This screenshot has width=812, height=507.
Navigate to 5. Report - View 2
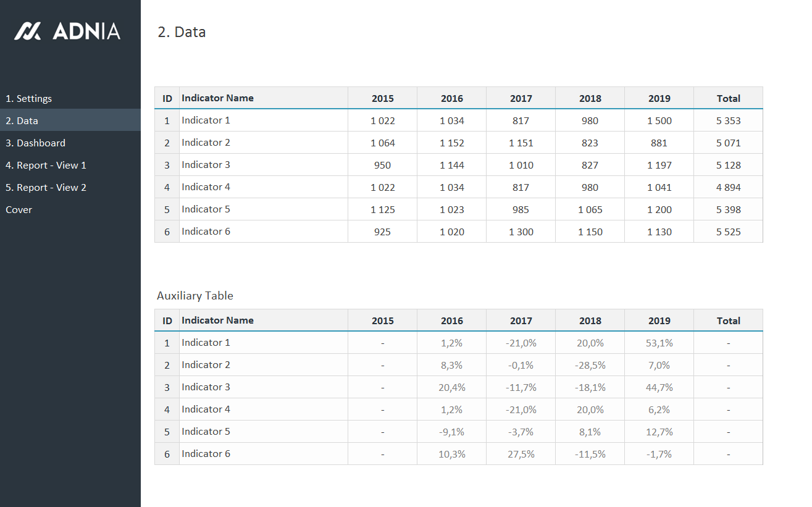point(46,188)
